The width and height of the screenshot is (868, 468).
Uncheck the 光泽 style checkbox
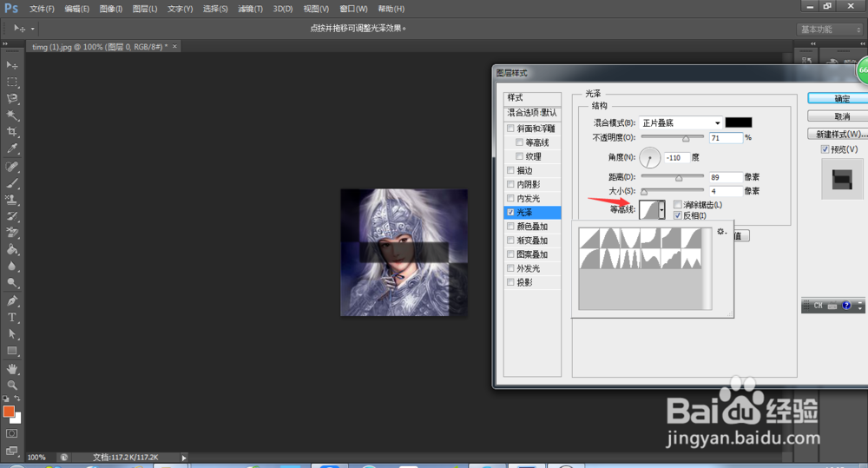pos(510,212)
